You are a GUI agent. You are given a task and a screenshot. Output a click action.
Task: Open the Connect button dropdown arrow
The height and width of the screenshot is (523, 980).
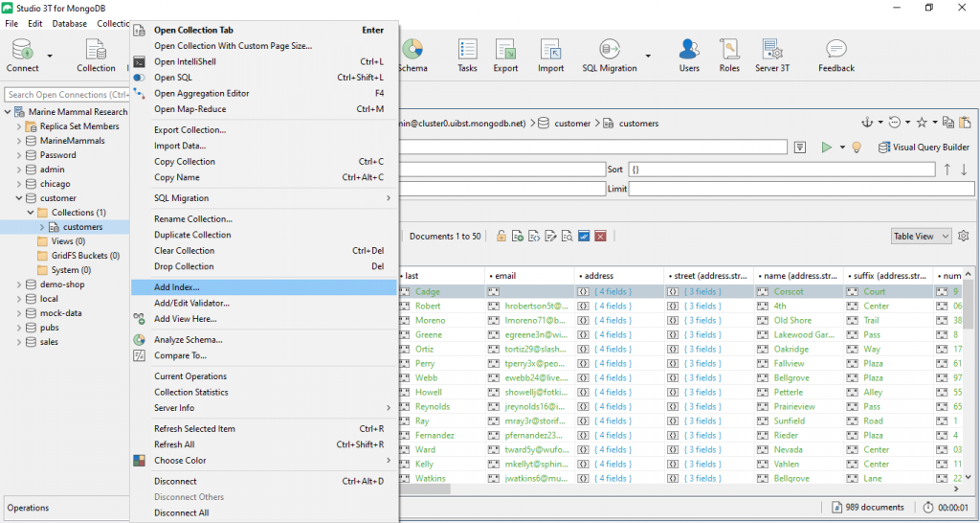coord(50,56)
